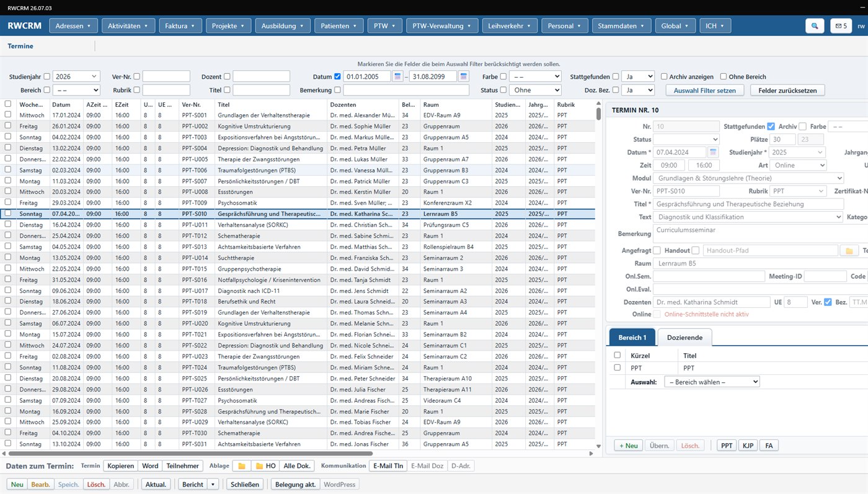Open the Text dropdown Diagnostik und Klassifikation

[x=748, y=217]
